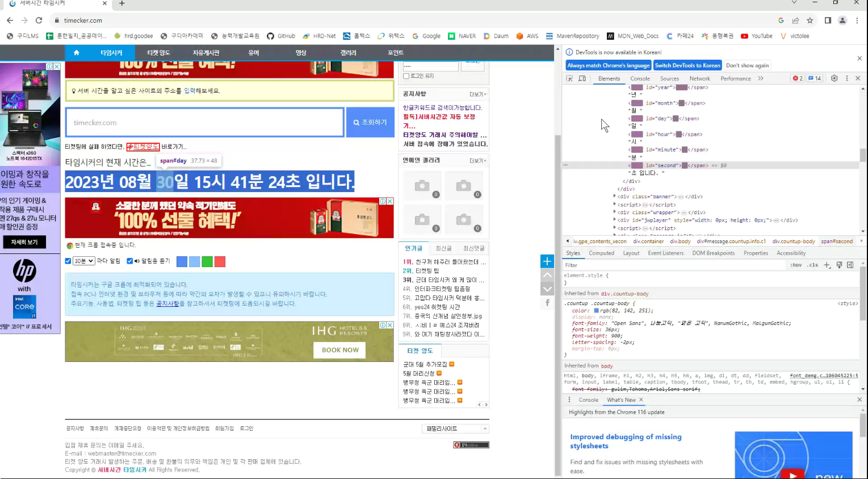Click the blue issues count badge
This screenshot has height=479, width=868.
point(815,78)
